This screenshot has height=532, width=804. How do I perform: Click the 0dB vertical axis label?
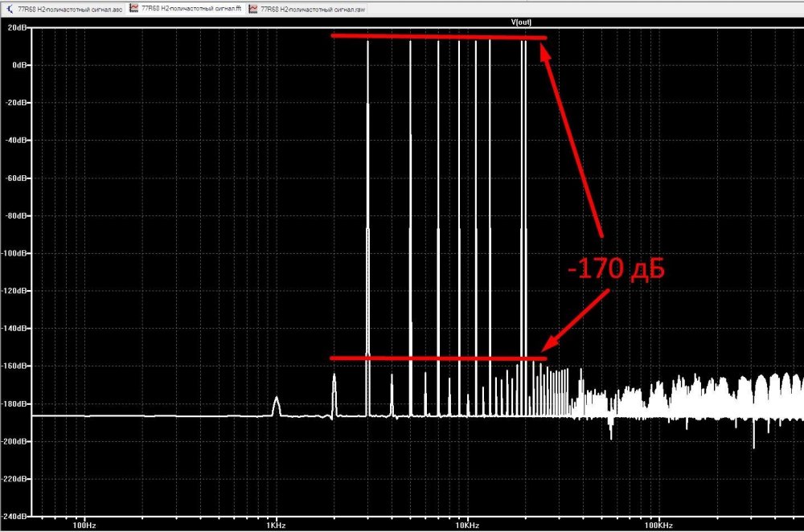[20, 65]
